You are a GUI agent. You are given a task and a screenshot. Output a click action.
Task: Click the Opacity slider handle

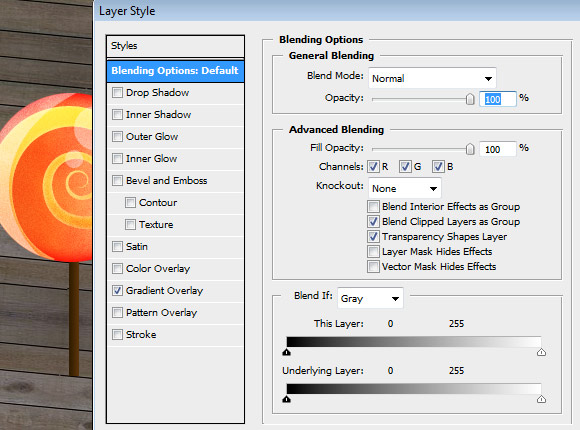(470, 99)
